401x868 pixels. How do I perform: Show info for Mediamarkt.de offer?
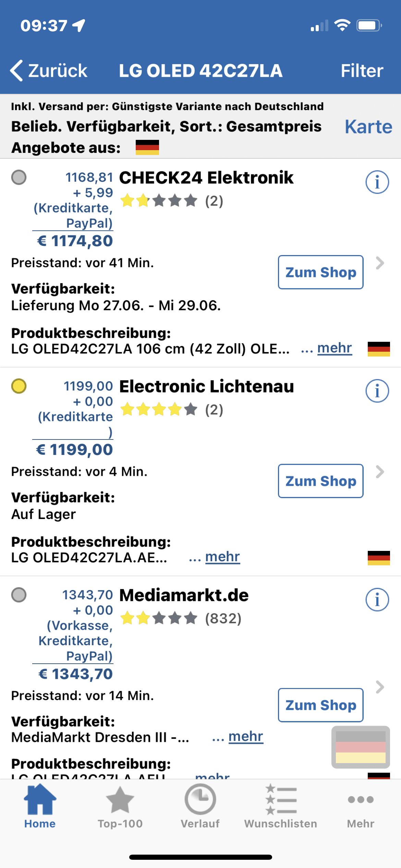(x=377, y=600)
